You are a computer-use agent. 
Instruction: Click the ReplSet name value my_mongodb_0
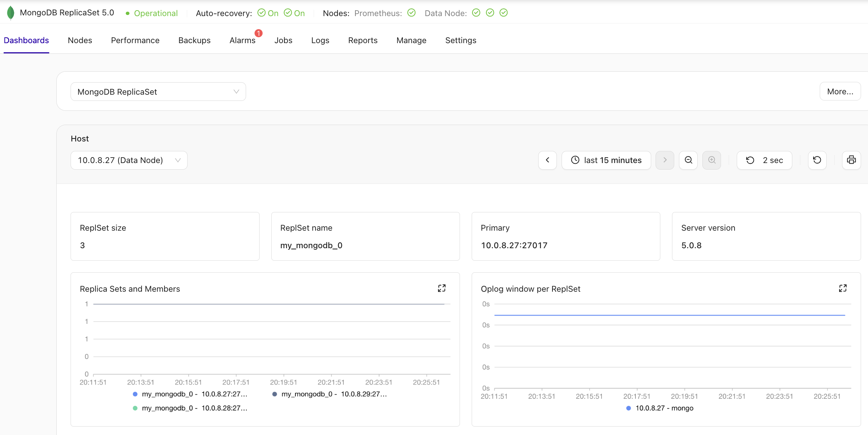(x=311, y=245)
